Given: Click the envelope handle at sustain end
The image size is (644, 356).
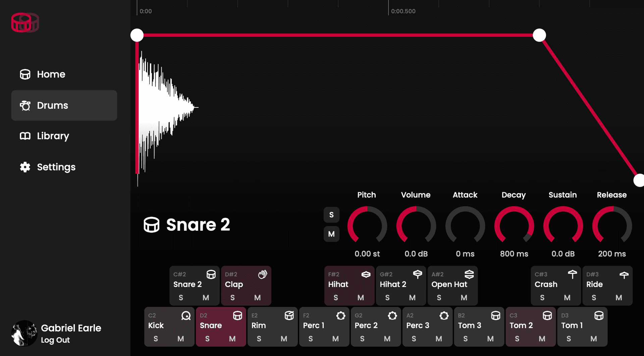Looking at the screenshot, I should coord(539,35).
